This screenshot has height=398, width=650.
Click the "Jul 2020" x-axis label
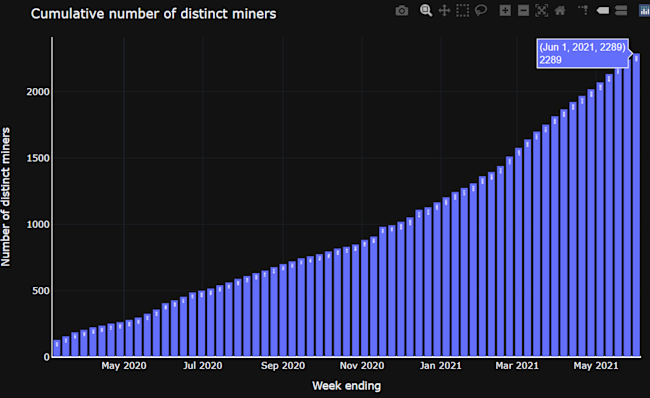pos(203,366)
